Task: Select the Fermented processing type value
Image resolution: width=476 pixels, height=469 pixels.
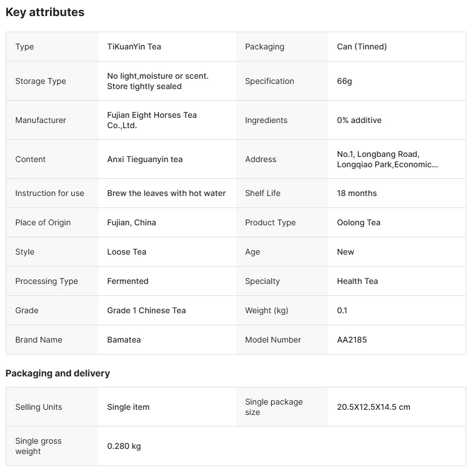Action: click(x=127, y=281)
